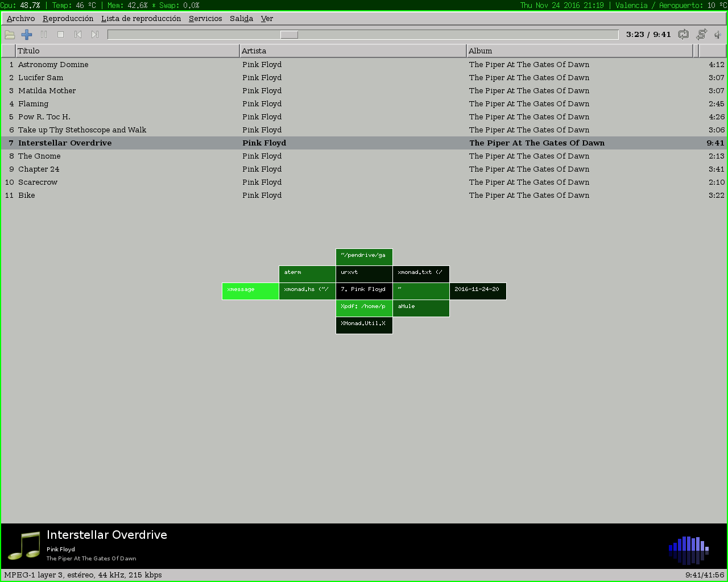728x582 pixels.
Task: Select the track Flaming
Action: tap(364, 104)
